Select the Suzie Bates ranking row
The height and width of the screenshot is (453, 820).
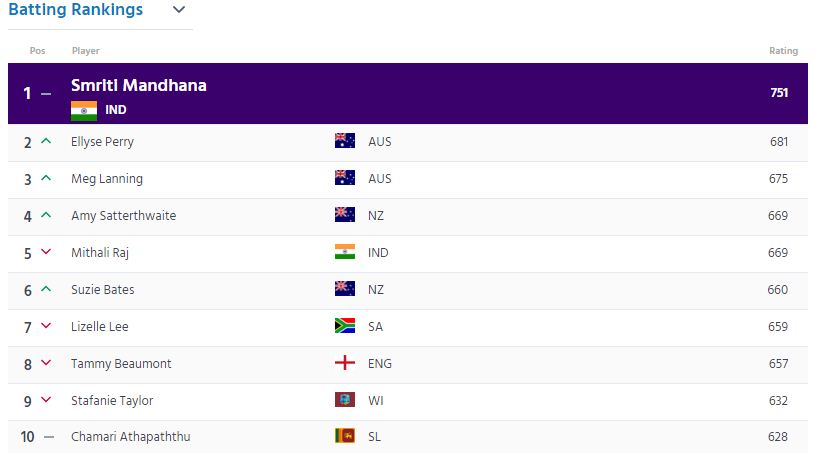pos(408,290)
